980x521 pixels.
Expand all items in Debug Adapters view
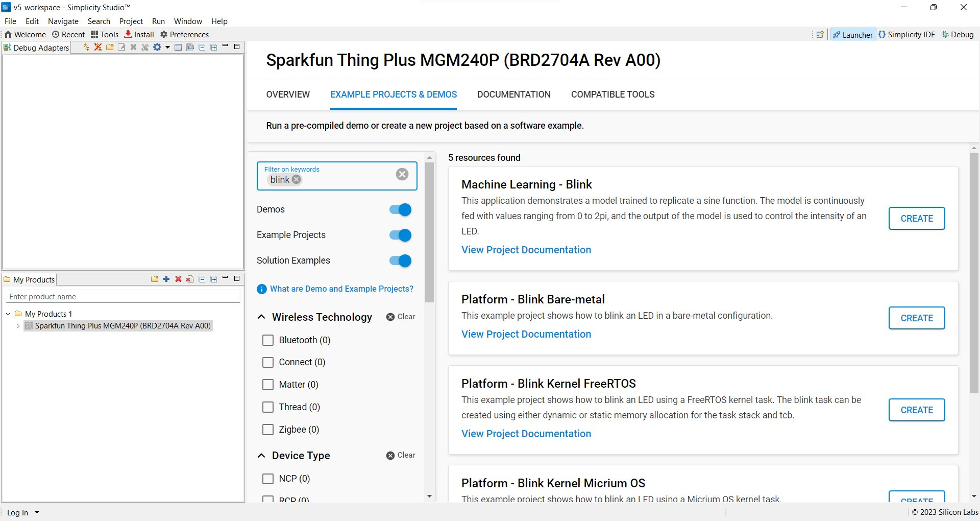214,47
